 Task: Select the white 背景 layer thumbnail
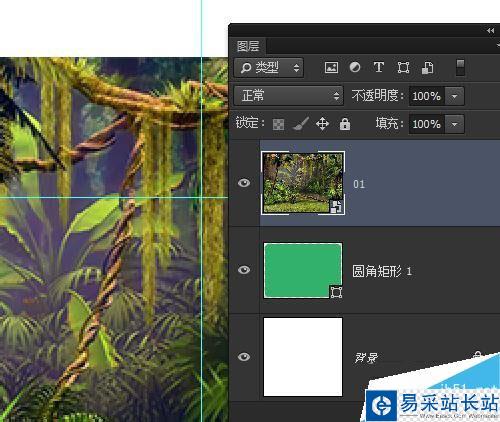pyautogui.click(x=303, y=357)
